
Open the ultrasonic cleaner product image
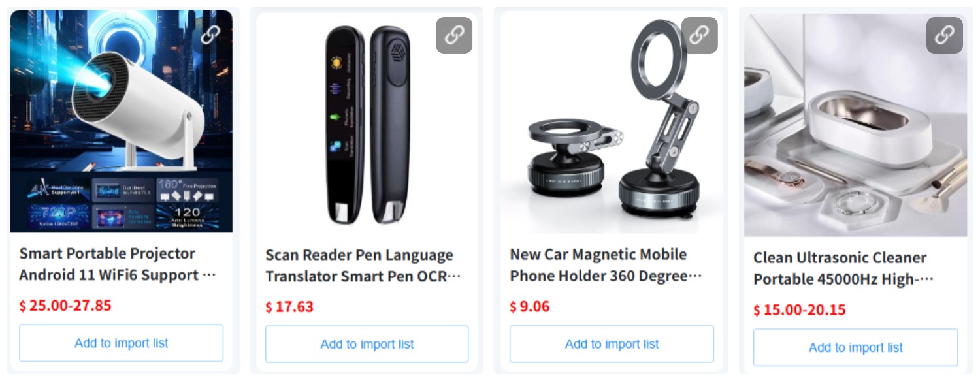pyautogui.click(x=856, y=125)
